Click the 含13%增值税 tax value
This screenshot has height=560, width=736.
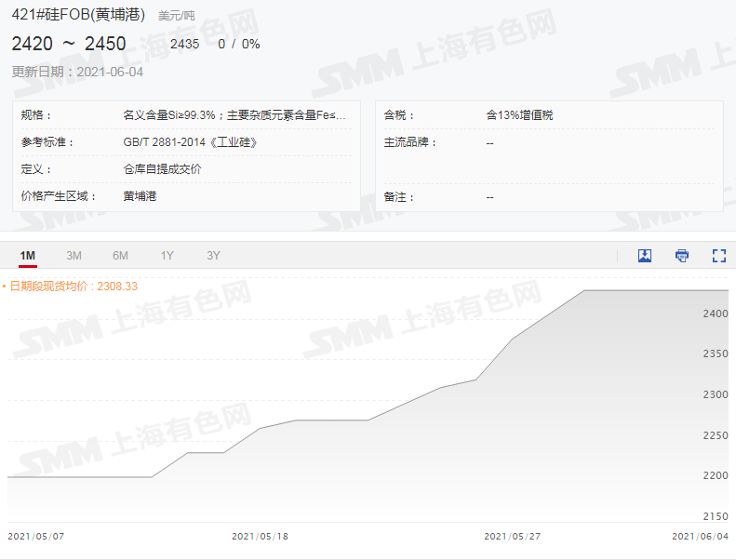(x=519, y=115)
